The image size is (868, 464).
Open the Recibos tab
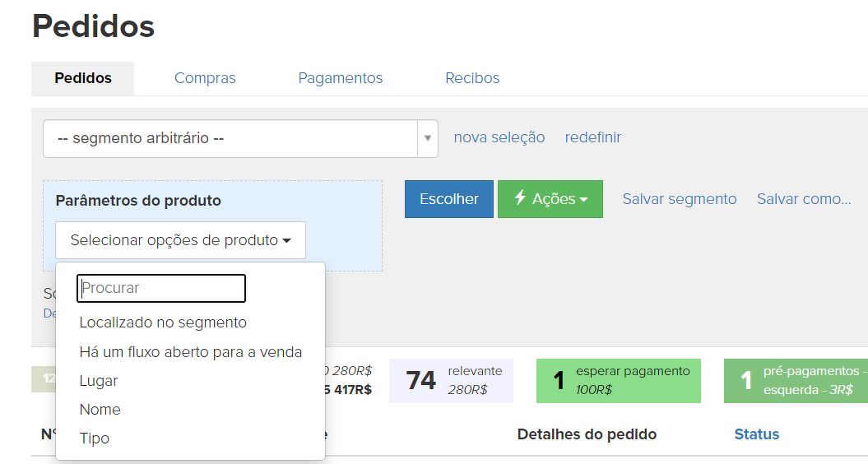(472, 78)
